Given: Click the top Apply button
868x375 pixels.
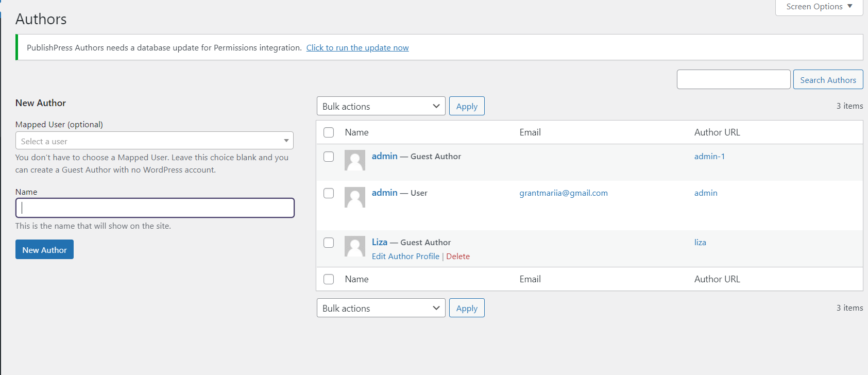Looking at the screenshot, I should pyautogui.click(x=467, y=106).
